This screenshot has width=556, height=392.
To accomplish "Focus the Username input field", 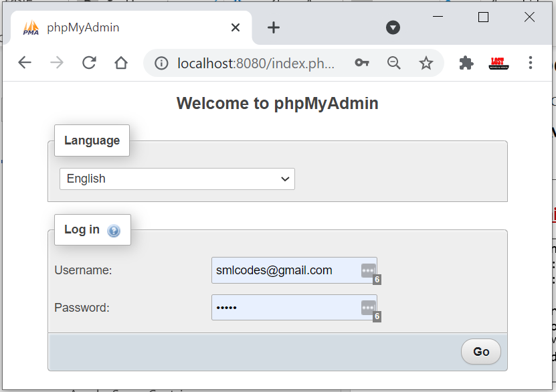I will (x=284, y=270).
